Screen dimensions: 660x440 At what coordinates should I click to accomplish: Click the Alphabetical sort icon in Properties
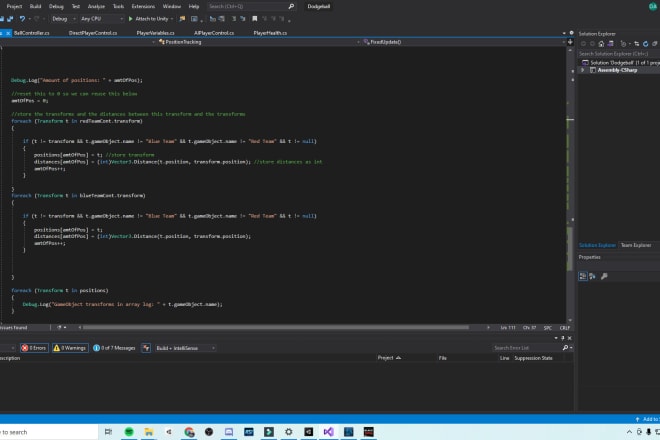(x=593, y=276)
